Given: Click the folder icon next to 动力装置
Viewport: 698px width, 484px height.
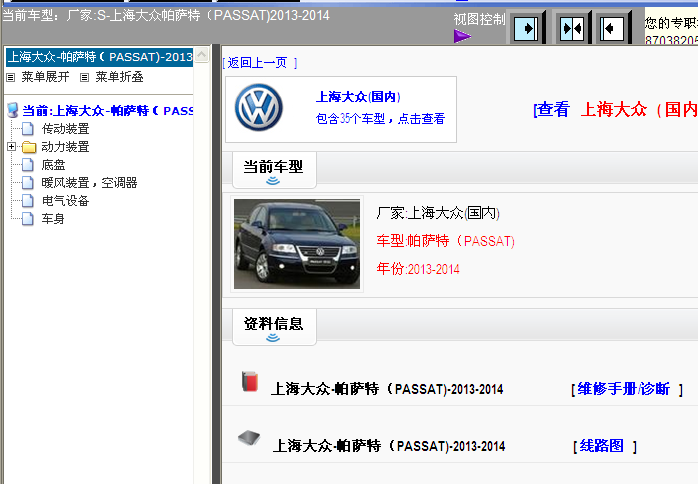Looking at the screenshot, I should [x=29, y=147].
